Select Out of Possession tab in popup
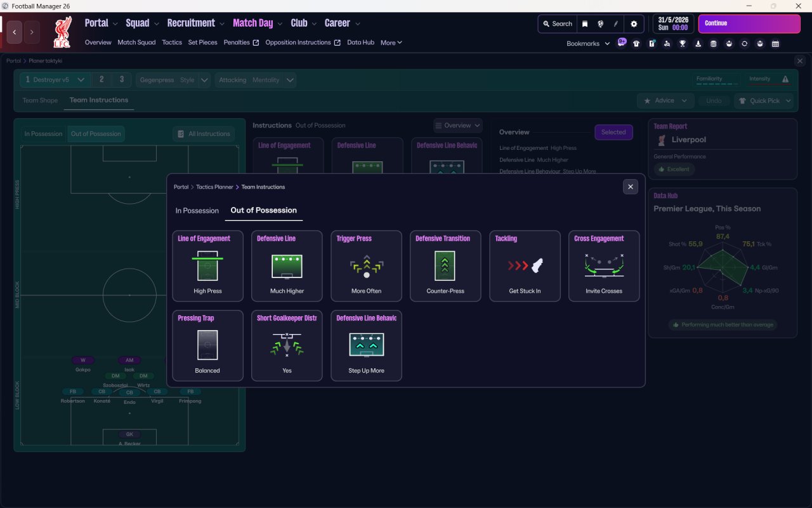Screen dimensions: 812x508 pos(264,210)
